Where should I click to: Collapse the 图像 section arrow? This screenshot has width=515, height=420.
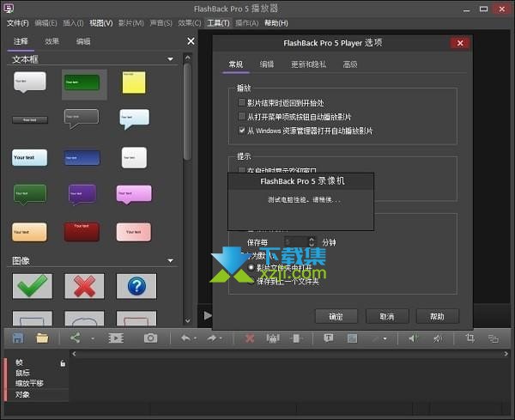pyautogui.click(x=170, y=260)
